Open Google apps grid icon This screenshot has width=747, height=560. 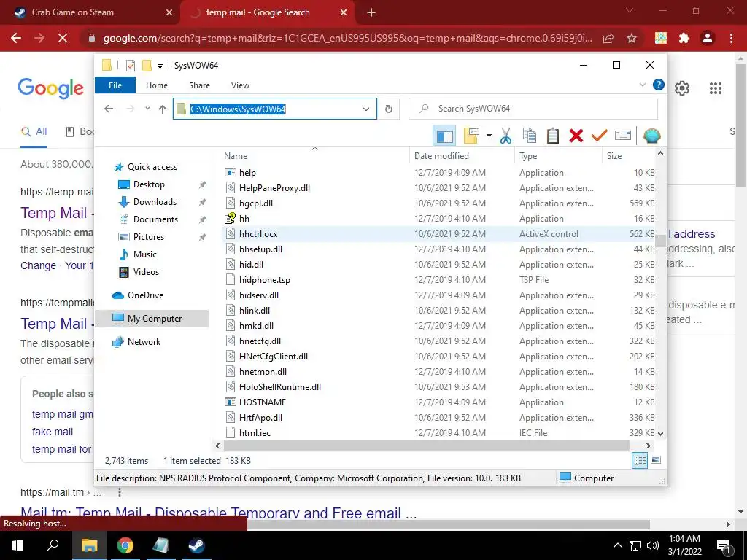pyautogui.click(x=715, y=88)
